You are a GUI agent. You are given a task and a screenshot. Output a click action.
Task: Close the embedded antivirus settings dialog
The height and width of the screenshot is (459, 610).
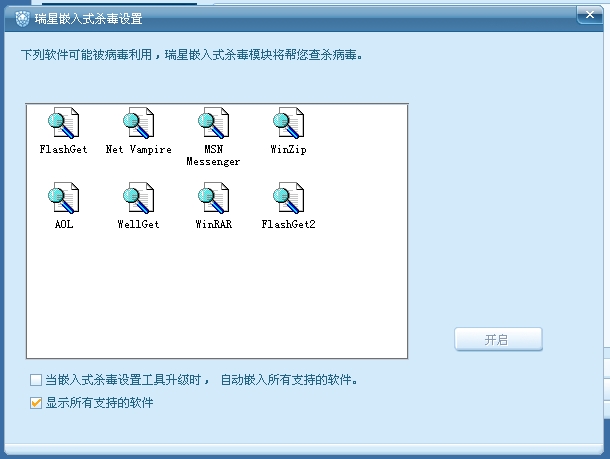pyautogui.click(x=590, y=15)
